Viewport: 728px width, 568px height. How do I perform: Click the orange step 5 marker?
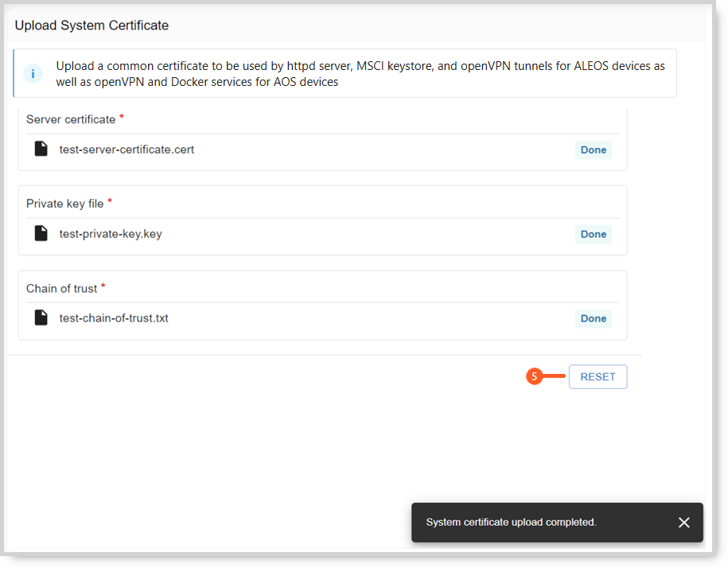[x=535, y=377]
